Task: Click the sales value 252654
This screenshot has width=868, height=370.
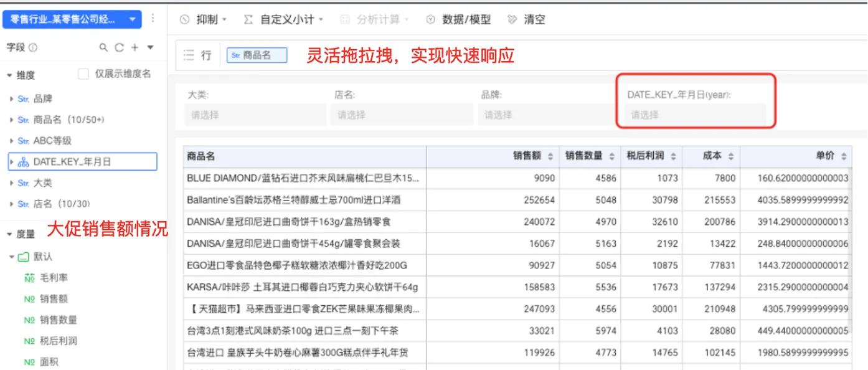Action: click(540, 200)
